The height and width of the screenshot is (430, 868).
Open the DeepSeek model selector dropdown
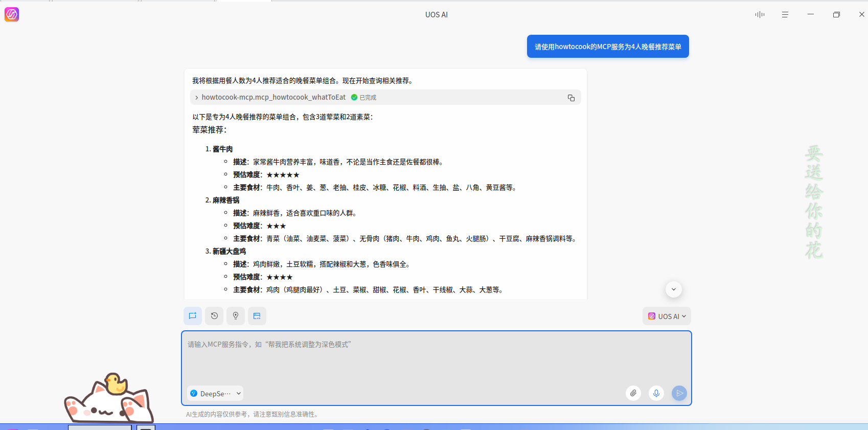tap(215, 393)
